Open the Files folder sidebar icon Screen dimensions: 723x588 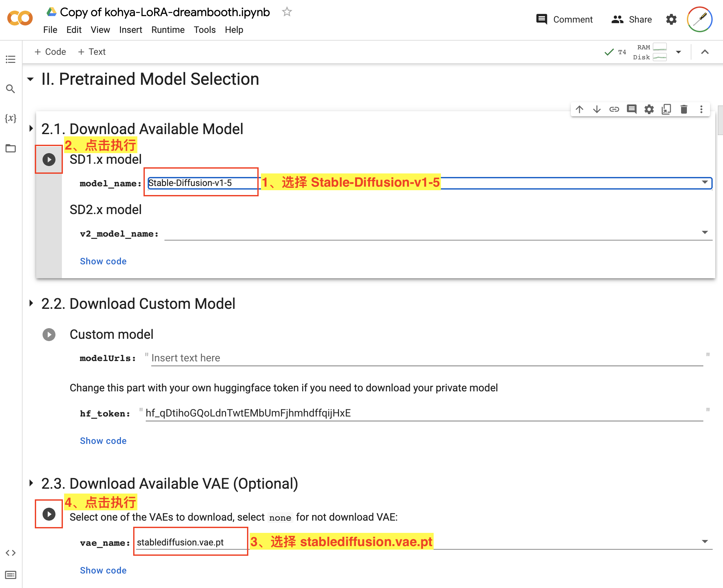11,148
